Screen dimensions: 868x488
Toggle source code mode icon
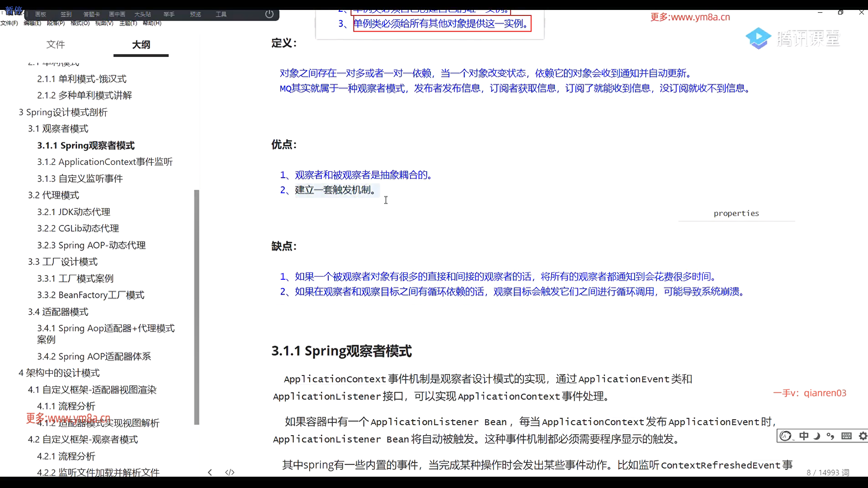click(230, 472)
